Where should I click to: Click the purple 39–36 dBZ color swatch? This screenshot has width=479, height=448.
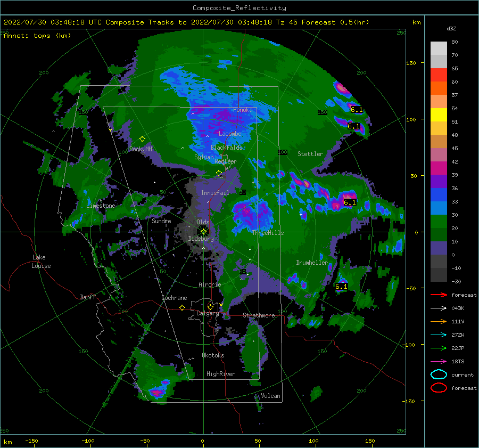[439, 181]
